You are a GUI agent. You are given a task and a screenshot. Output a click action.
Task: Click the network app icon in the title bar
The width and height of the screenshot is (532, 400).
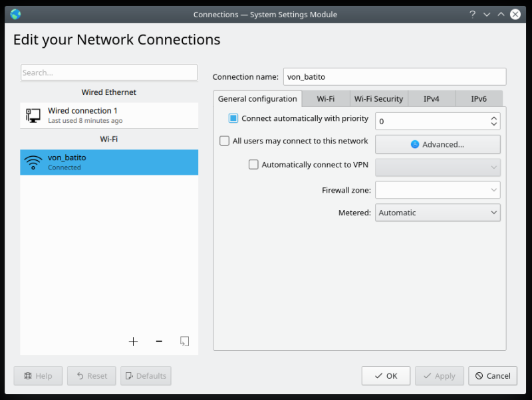[15, 14]
